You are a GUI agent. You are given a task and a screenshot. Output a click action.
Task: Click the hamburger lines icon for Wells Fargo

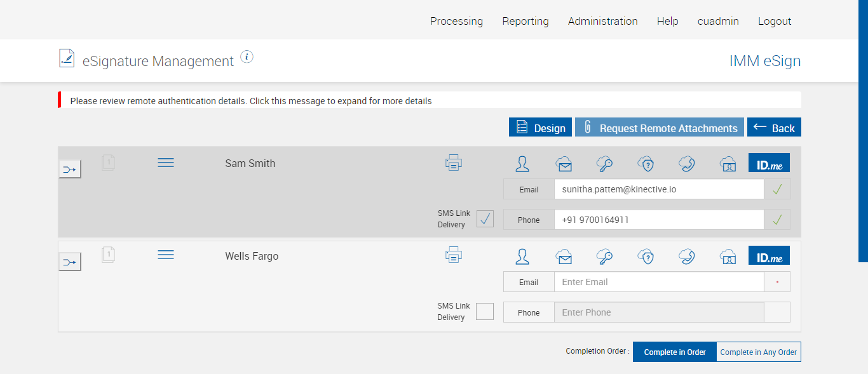coord(166,255)
